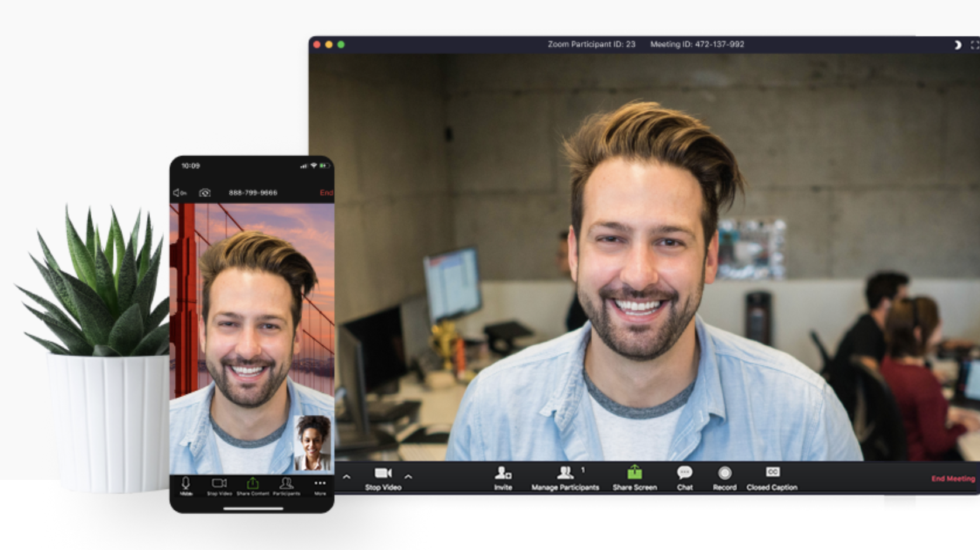Click the green Share Screen icon
980x550 pixels.
(634, 472)
